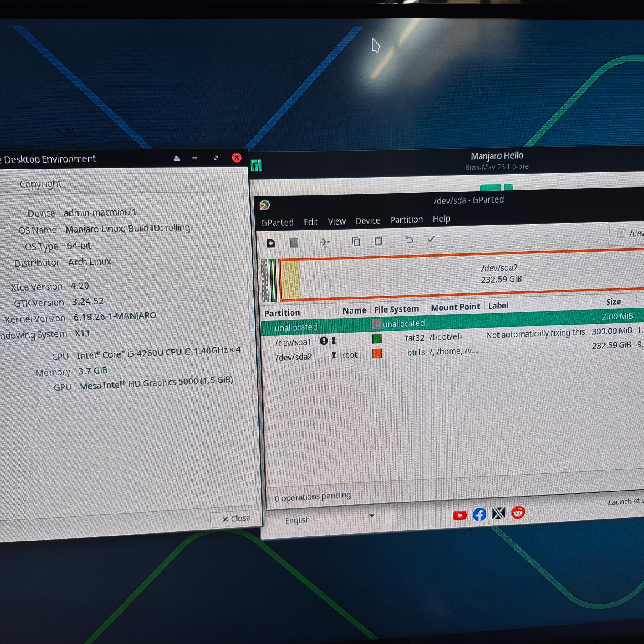The image size is (644, 644).
Task: Sort by the Name column header
Action: pyautogui.click(x=354, y=311)
